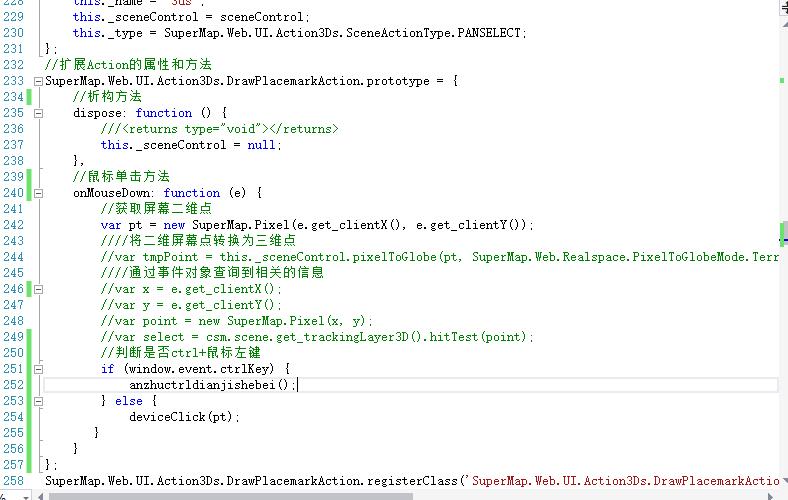Click line number 252 in the gutter
The height and width of the screenshot is (500, 788).
13,385
